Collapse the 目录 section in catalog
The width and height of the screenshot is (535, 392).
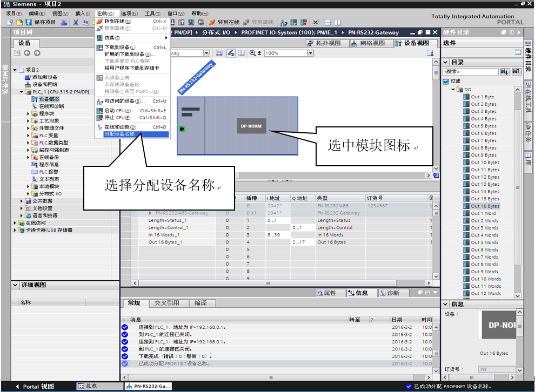point(445,63)
